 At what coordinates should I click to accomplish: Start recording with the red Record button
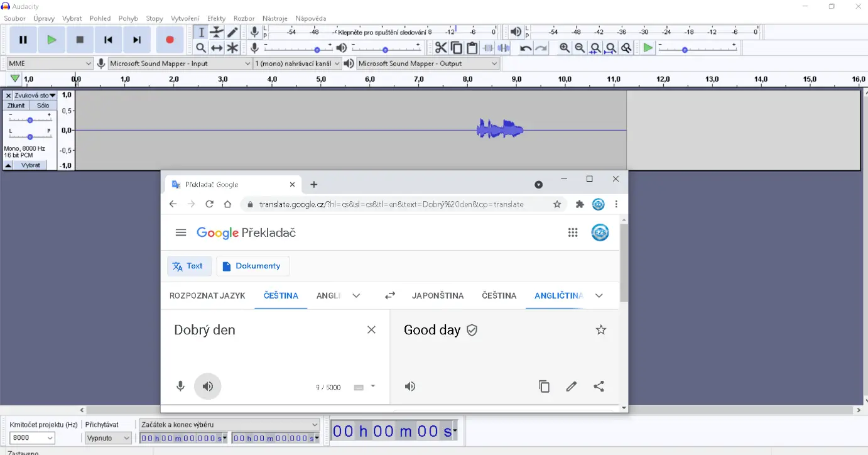(170, 40)
